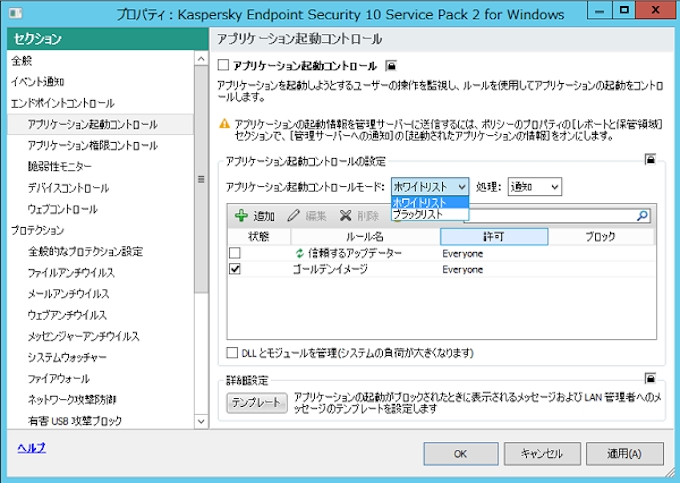The width and height of the screenshot is (680, 483).
Task: Click the magnifier search icon in rule list
Action: [642, 215]
